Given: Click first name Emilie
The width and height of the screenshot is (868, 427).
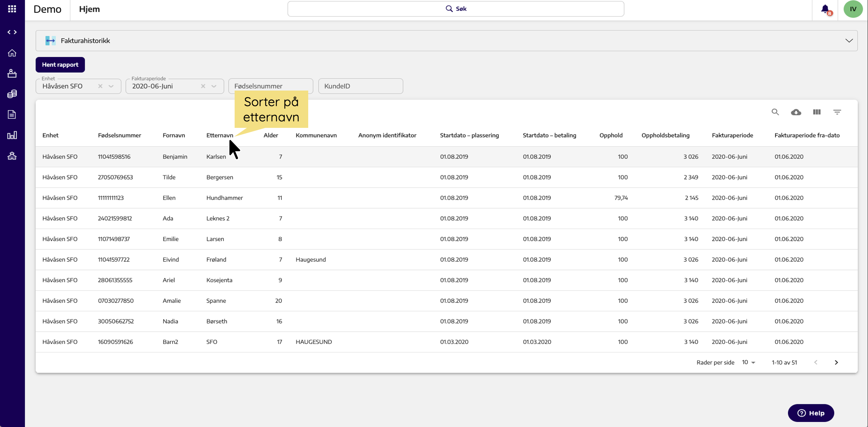Looking at the screenshot, I should pyautogui.click(x=171, y=239).
